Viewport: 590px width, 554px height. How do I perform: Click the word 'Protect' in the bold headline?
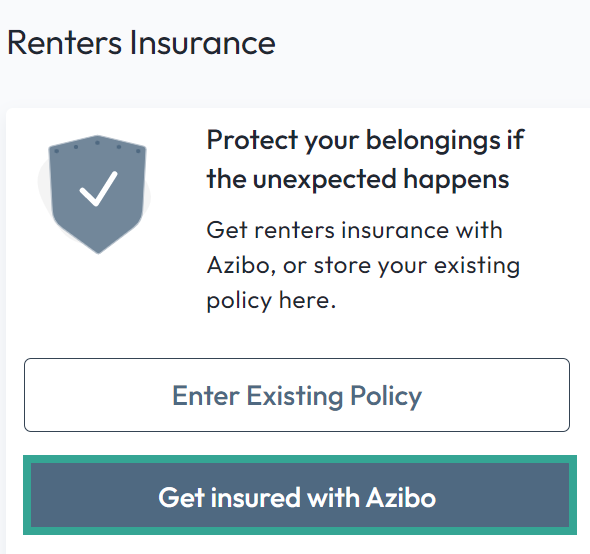point(252,140)
